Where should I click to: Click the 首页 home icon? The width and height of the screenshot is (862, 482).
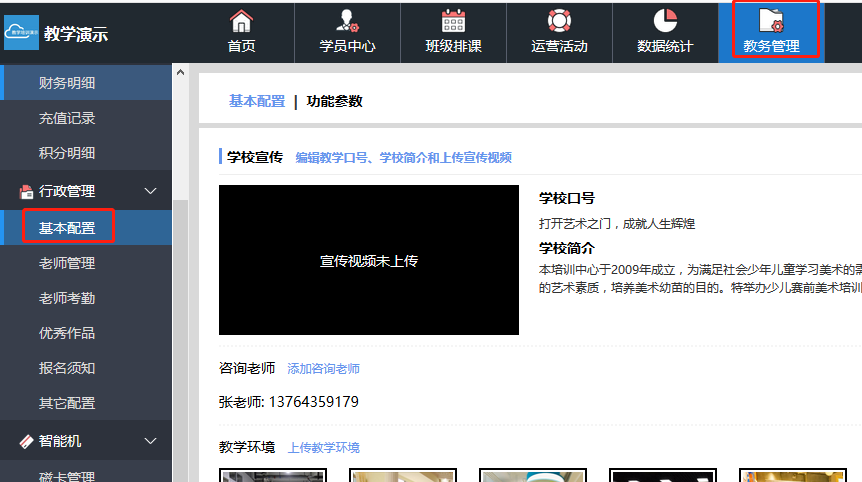[x=241, y=21]
